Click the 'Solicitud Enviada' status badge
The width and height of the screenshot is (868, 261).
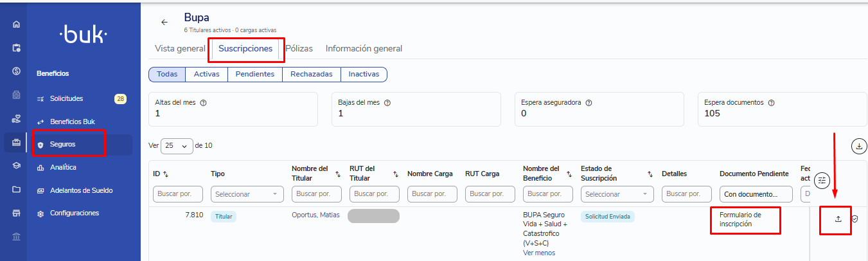(x=607, y=217)
